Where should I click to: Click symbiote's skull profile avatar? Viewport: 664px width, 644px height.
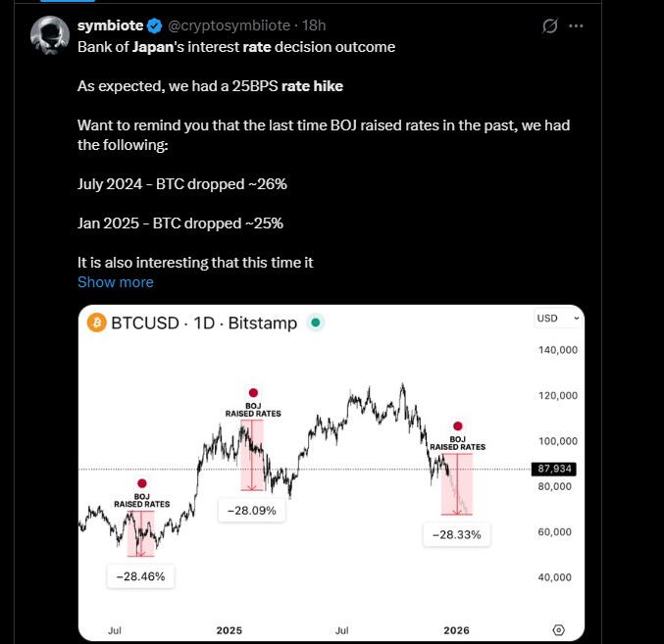coord(49,35)
